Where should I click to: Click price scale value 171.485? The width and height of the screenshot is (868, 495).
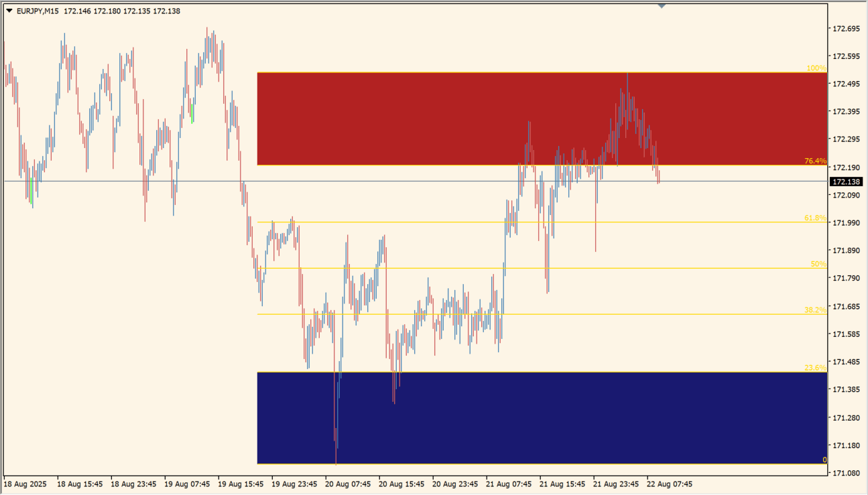[846, 362]
